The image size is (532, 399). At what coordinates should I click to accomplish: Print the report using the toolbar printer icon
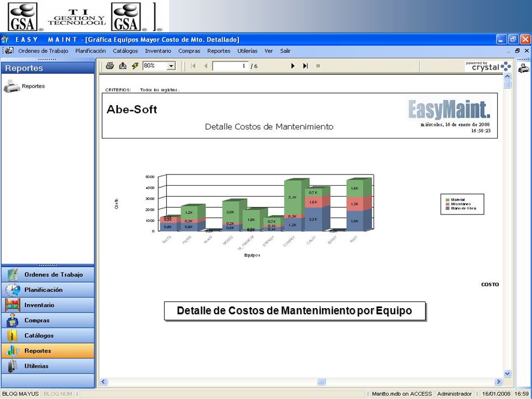pyautogui.click(x=110, y=66)
